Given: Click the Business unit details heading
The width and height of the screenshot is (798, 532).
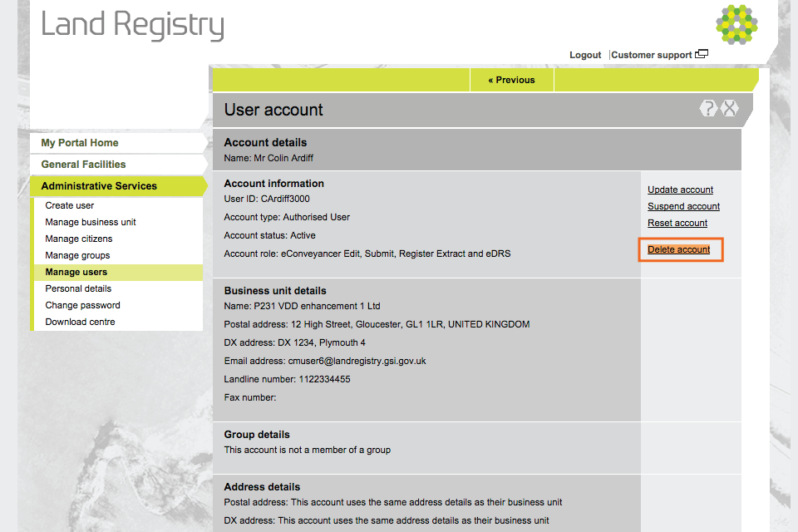Looking at the screenshot, I should pos(275,291).
